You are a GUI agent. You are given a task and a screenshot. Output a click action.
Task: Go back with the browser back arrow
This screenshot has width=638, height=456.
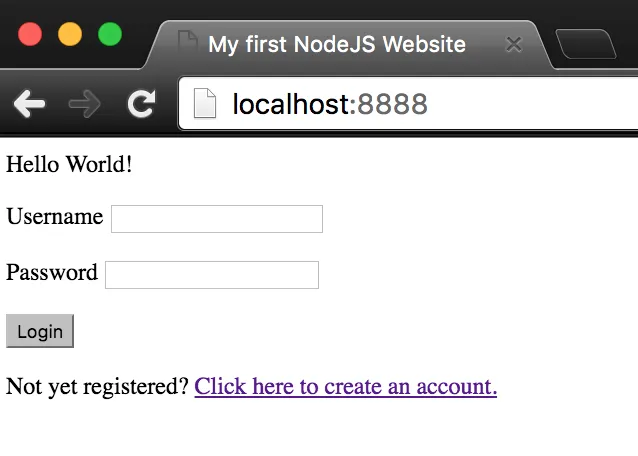click(29, 103)
